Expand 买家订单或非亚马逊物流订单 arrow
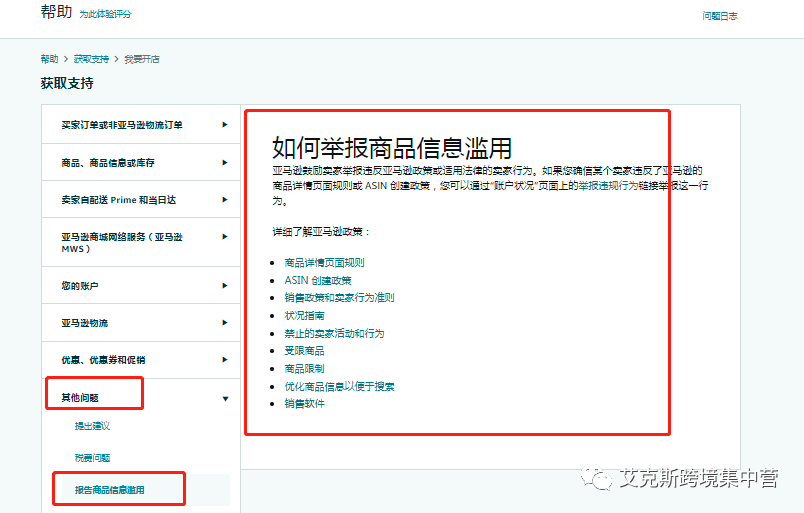This screenshot has height=513, width=804. point(225,125)
